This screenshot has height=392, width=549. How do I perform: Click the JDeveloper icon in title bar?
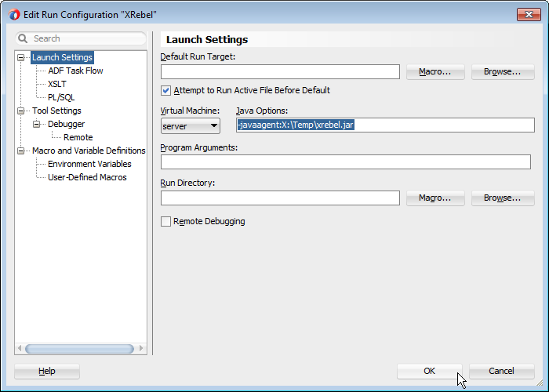pyautogui.click(x=14, y=15)
